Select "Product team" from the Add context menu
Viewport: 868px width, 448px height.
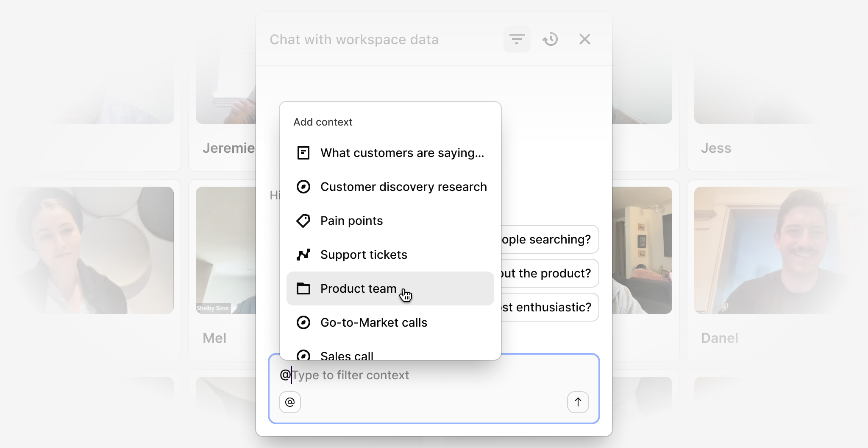[x=358, y=288]
